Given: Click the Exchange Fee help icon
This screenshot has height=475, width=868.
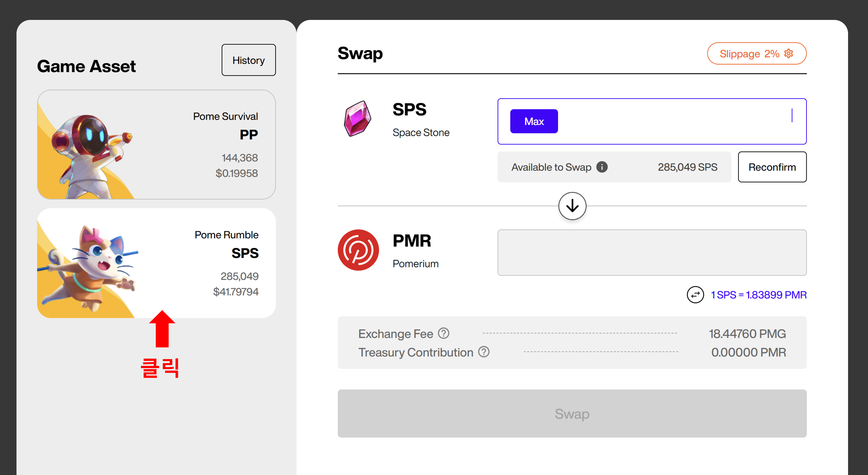Looking at the screenshot, I should click(443, 333).
